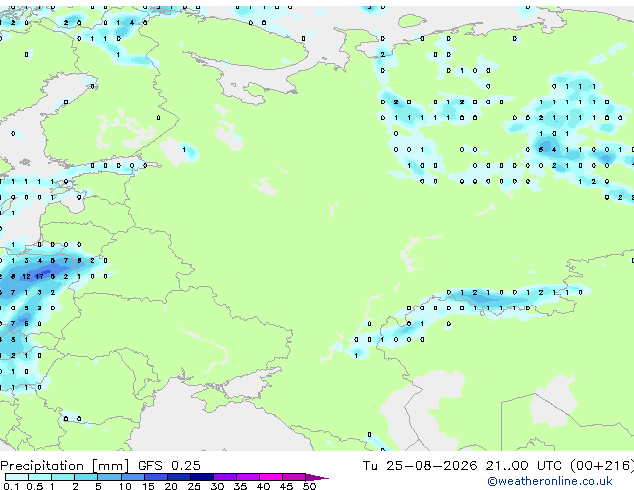This screenshot has width=634, height=490.
Task: Select the 0.5–1 mm legend color swatch
Action: (x=40, y=477)
